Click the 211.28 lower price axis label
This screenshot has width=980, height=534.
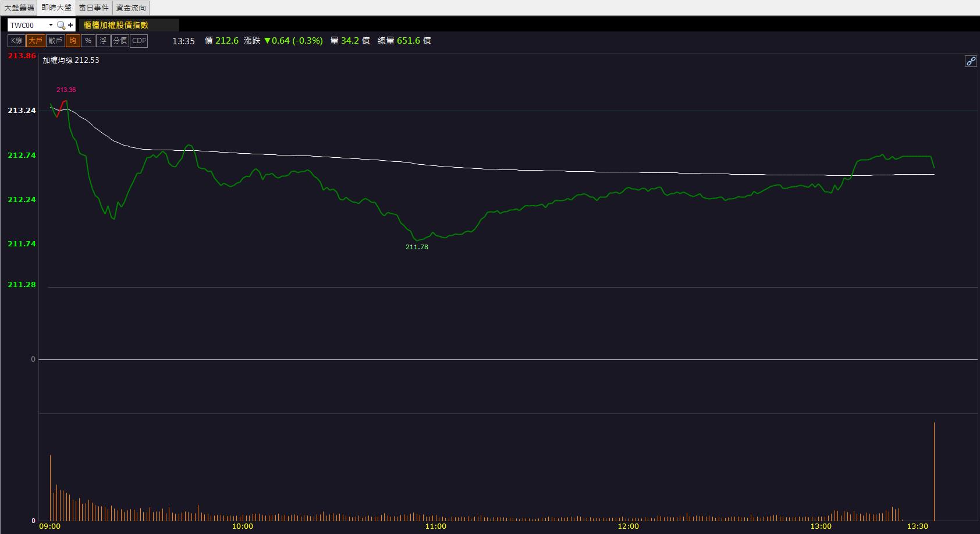coord(22,284)
